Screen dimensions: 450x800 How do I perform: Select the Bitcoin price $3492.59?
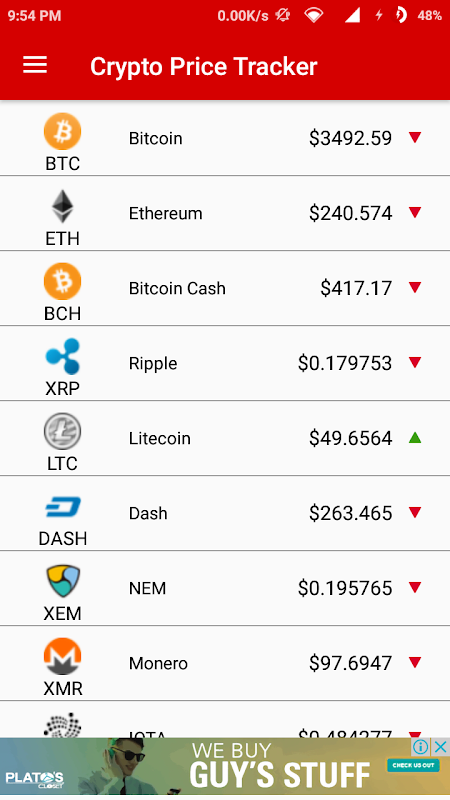351,138
